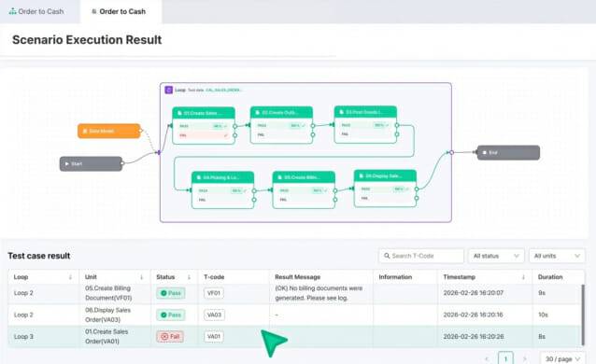This screenshot has height=364, width=596.
Task: Select the 02.Create Outb node header
Action: pyautogui.click(x=281, y=113)
